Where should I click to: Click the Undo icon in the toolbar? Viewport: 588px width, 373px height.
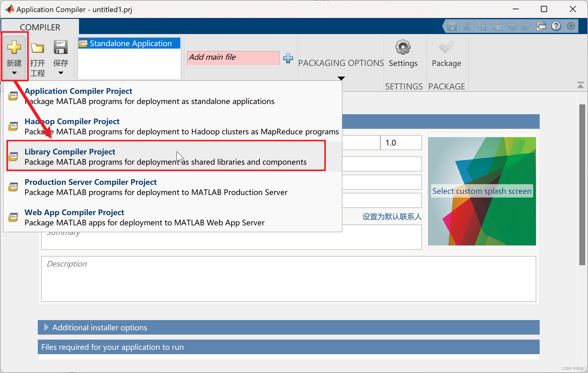pyautogui.click(x=512, y=26)
